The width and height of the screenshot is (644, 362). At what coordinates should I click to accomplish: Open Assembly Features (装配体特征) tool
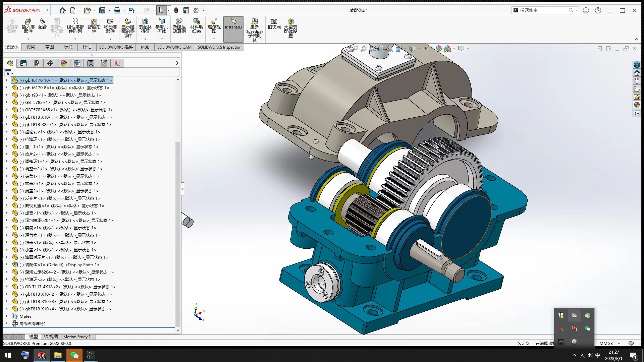[145, 26]
